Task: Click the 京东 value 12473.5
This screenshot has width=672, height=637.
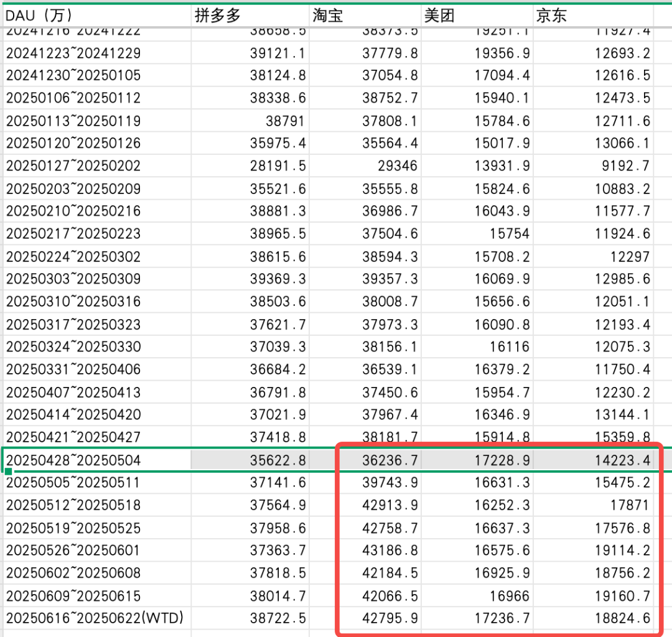Action: (594, 98)
